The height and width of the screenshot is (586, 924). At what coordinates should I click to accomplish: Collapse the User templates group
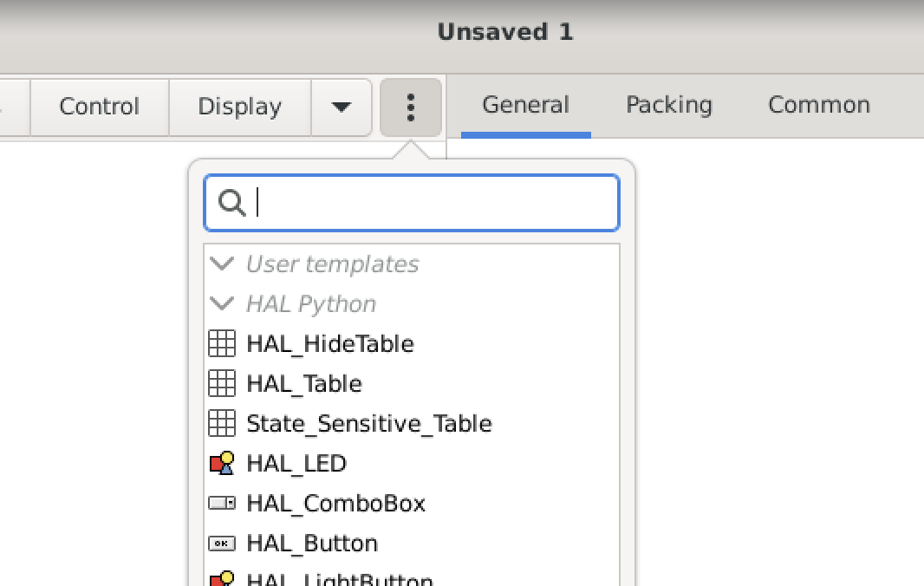click(x=222, y=264)
